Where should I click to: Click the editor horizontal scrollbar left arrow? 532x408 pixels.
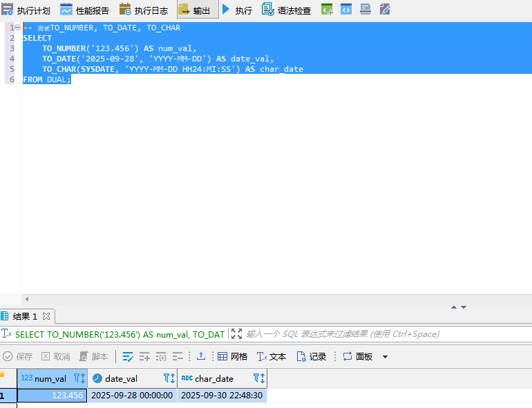(x=28, y=299)
